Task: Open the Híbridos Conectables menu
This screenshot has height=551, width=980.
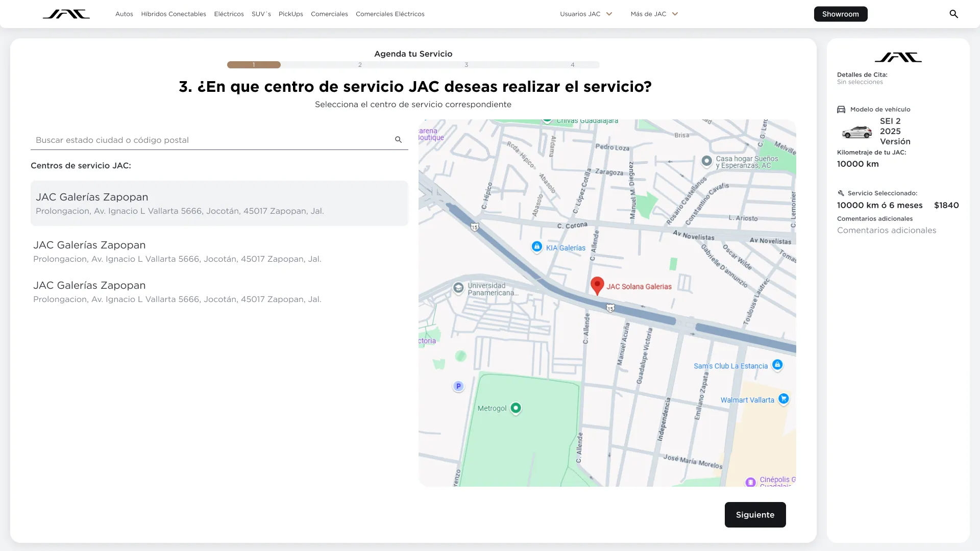Action: click(x=174, y=14)
